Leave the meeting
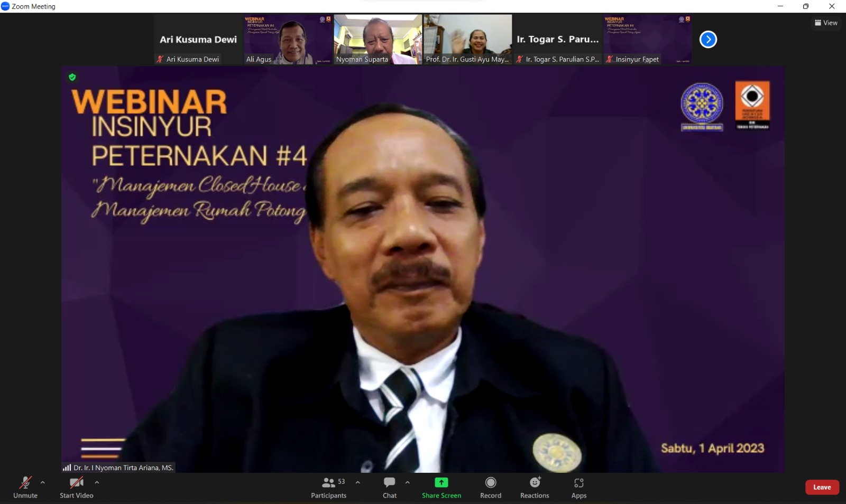846x504 pixels. pos(822,487)
